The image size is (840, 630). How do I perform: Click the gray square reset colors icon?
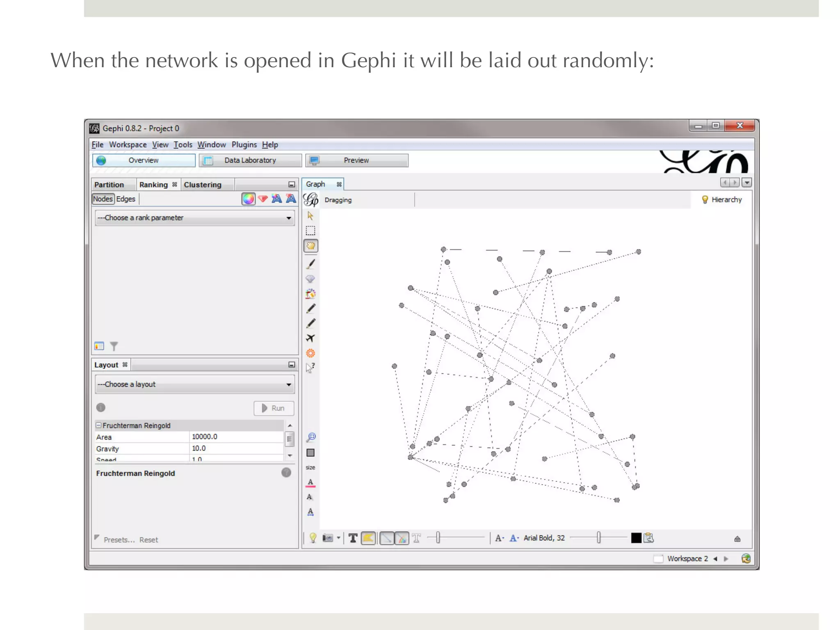[310, 452]
